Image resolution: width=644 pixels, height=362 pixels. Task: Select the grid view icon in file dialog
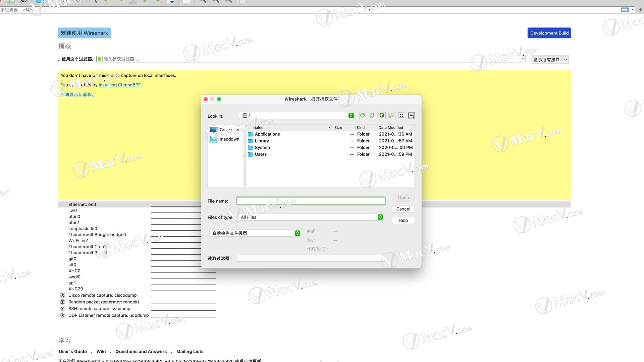(x=401, y=115)
